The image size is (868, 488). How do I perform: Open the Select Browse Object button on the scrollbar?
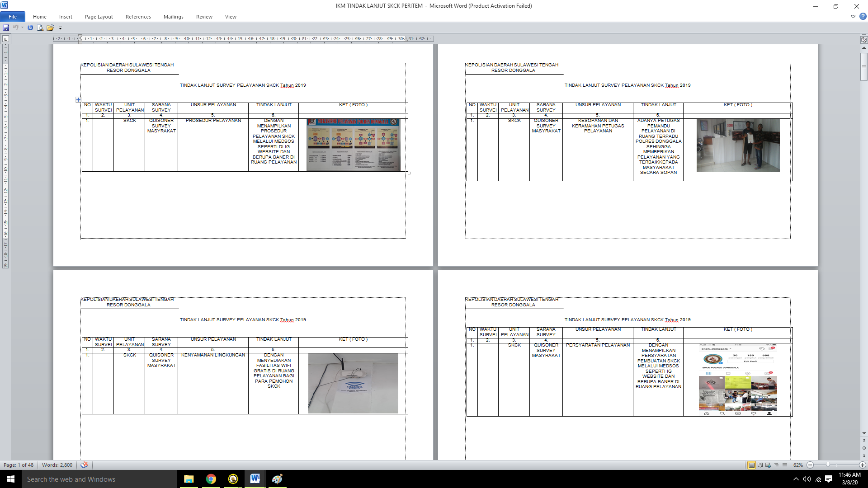864,448
